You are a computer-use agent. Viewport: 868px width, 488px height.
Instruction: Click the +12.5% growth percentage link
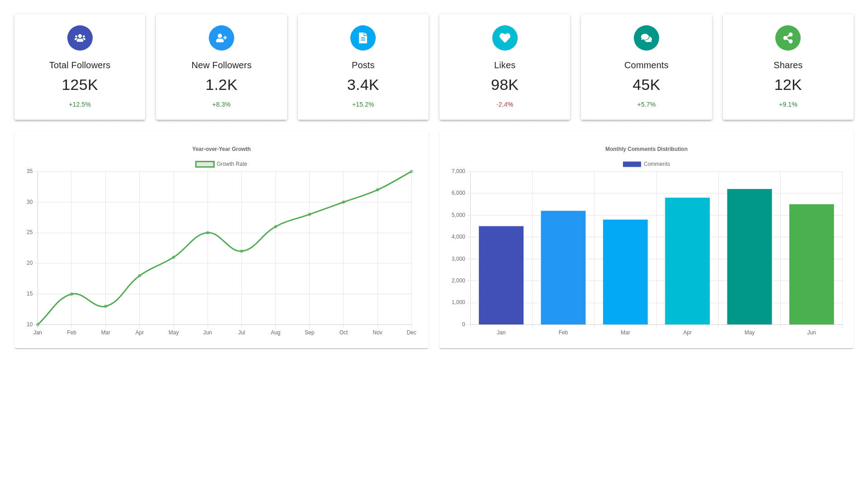click(x=80, y=104)
